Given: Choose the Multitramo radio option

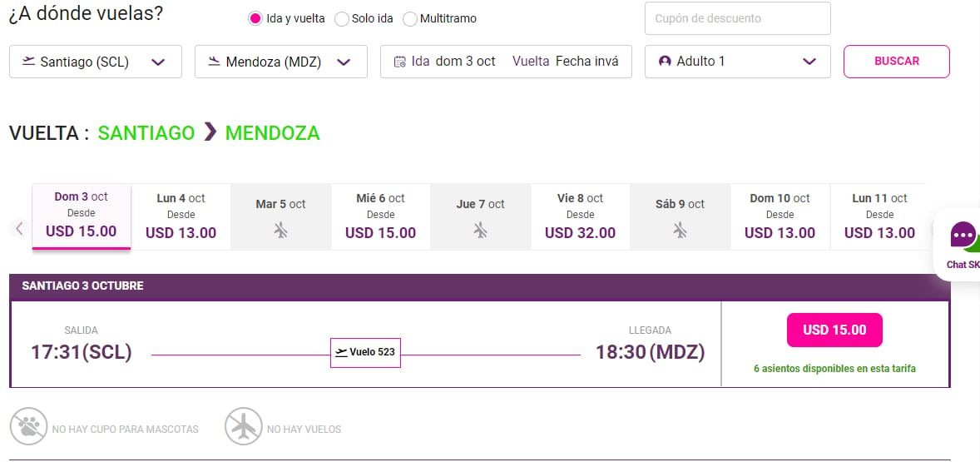Looking at the screenshot, I should [x=410, y=19].
